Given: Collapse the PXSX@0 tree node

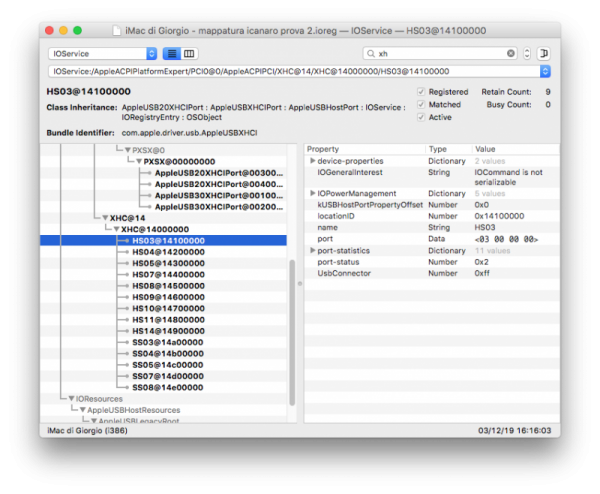Looking at the screenshot, I should tap(128, 150).
